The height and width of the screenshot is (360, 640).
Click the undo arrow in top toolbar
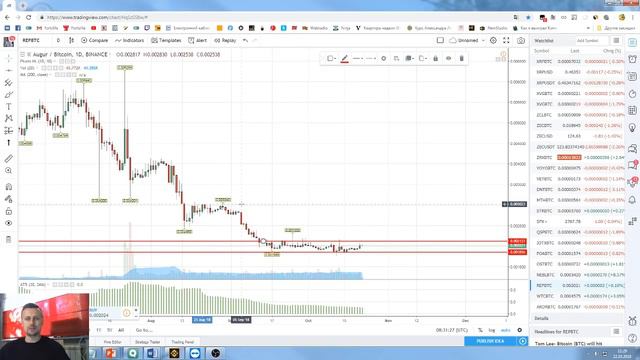click(x=245, y=40)
